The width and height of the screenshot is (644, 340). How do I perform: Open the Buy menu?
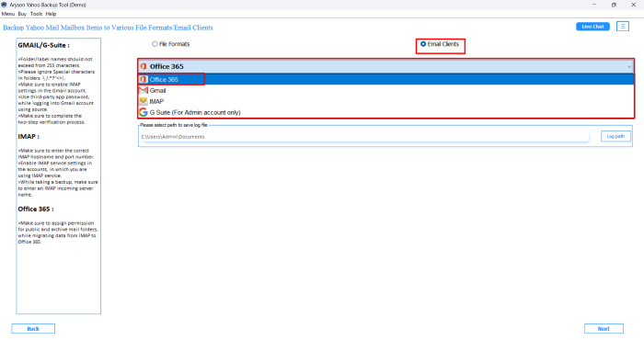click(x=22, y=14)
